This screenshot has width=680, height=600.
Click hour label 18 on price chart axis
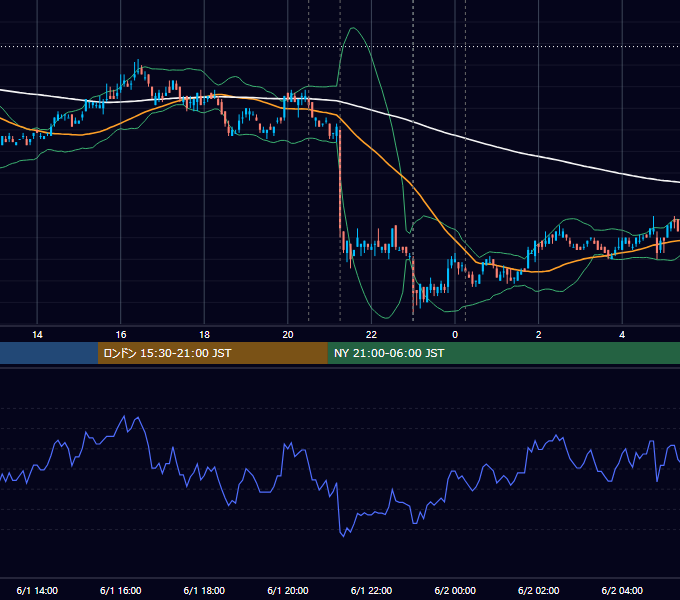click(204, 335)
